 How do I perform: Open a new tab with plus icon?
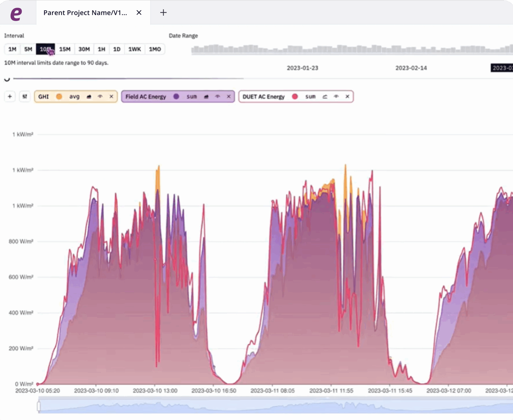coord(163,13)
